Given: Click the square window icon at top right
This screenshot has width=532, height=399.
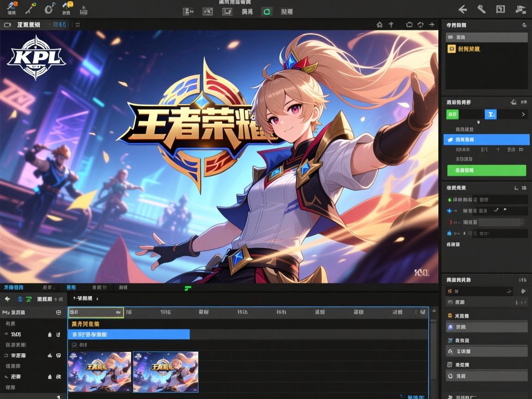Looking at the screenshot, I should tap(500, 9).
